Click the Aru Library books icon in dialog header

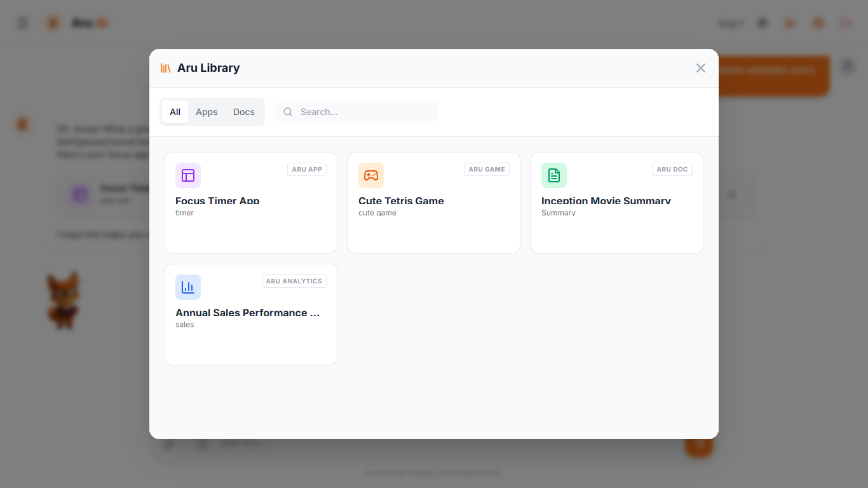165,67
